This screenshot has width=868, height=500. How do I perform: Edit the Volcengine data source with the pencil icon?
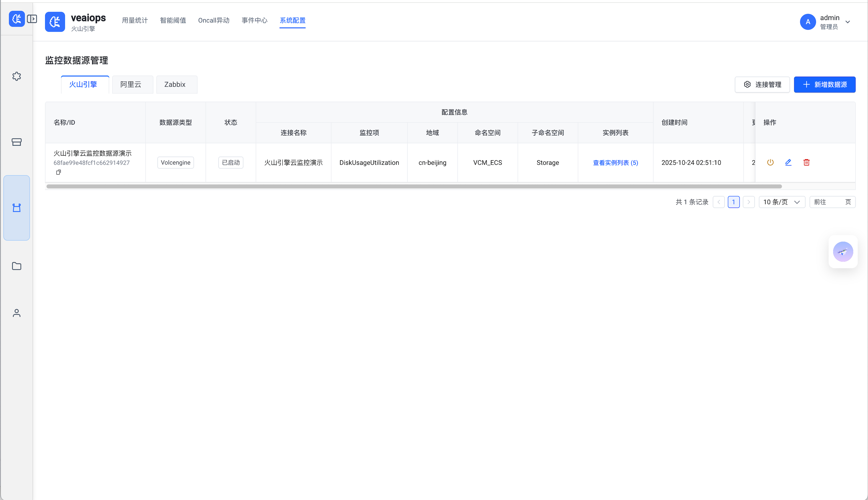[788, 162]
